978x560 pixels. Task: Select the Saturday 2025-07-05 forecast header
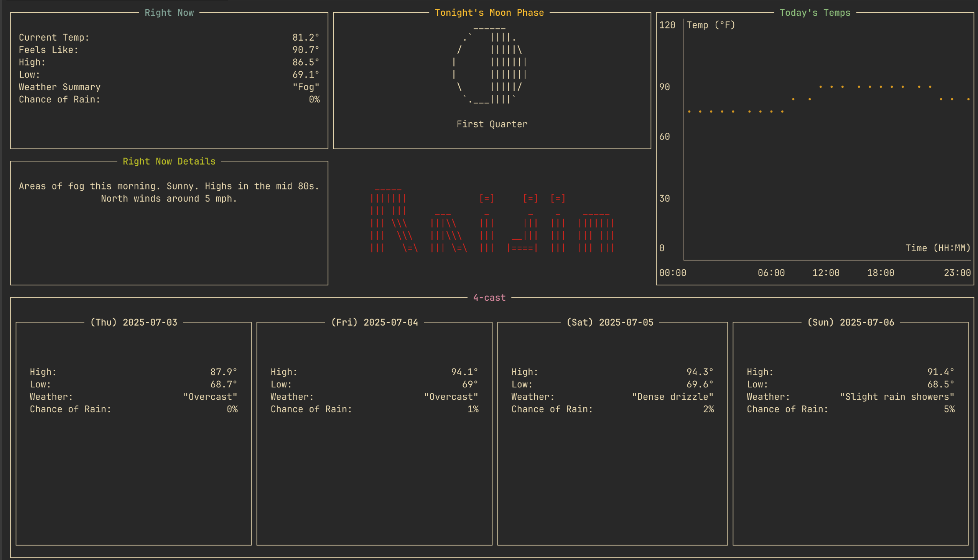pyautogui.click(x=609, y=322)
